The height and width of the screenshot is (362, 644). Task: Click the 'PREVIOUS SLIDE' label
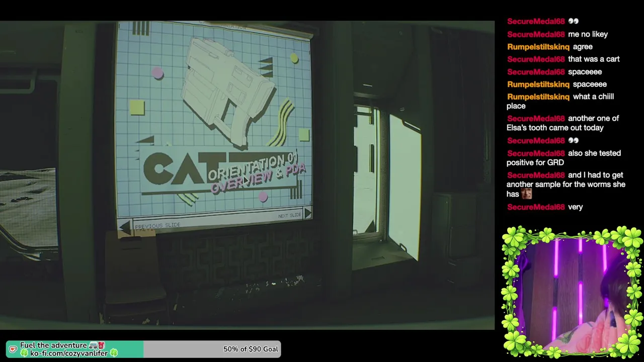coord(157,226)
